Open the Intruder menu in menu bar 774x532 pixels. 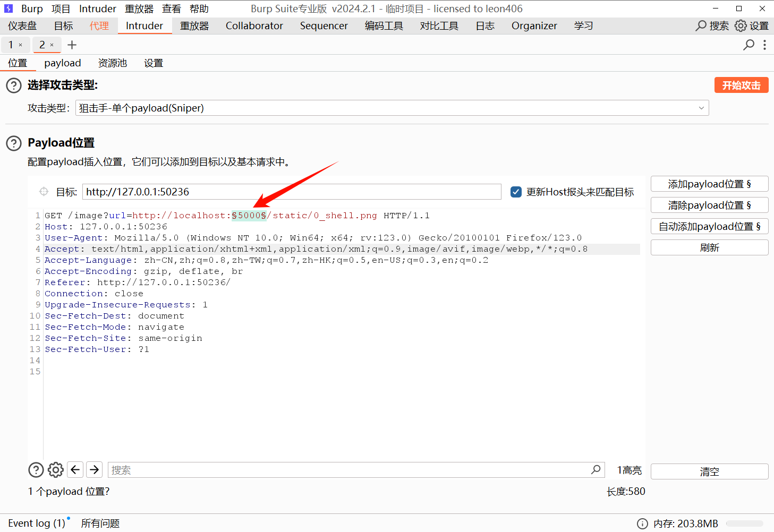click(98, 8)
